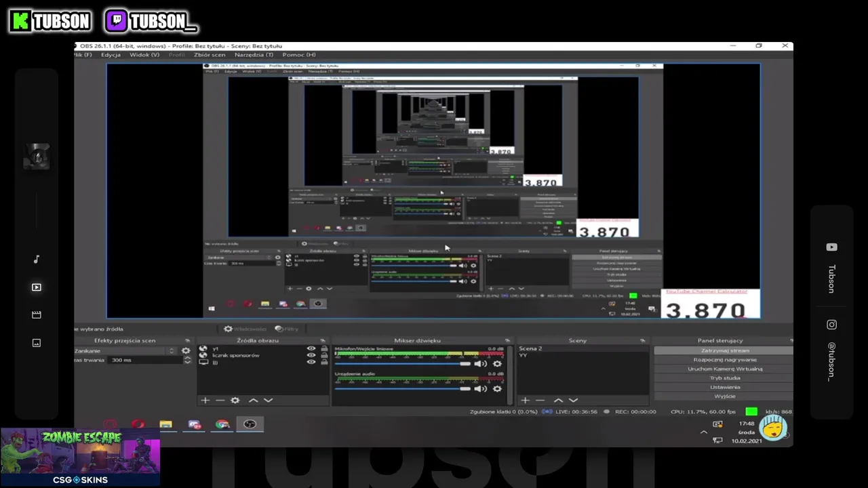Screen dimensions: 868x488
Task: Add a new scene in Sceny panel
Action: tap(525, 401)
